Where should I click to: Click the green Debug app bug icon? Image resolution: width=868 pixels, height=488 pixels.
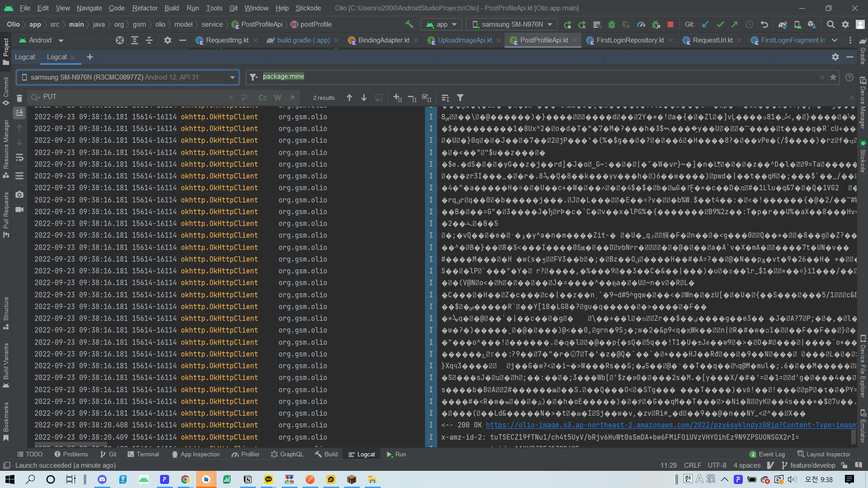(612, 24)
